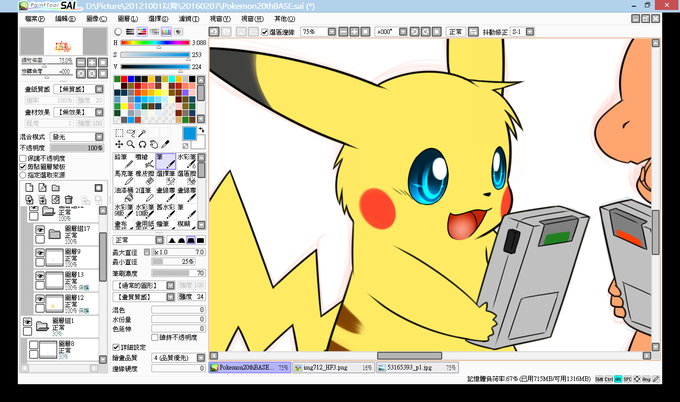
Task: Click the undo arrow in toolbar
Action: pos(214,32)
